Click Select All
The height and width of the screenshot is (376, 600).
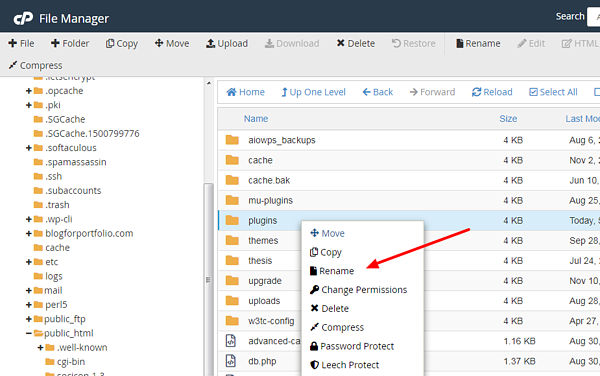553,92
